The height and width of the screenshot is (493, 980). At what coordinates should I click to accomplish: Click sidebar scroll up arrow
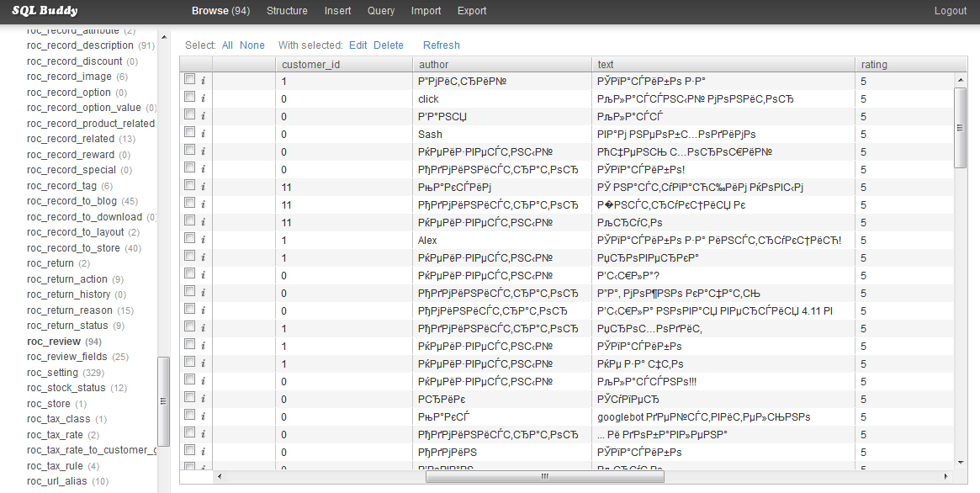pyautogui.click(x=164, y=38)
